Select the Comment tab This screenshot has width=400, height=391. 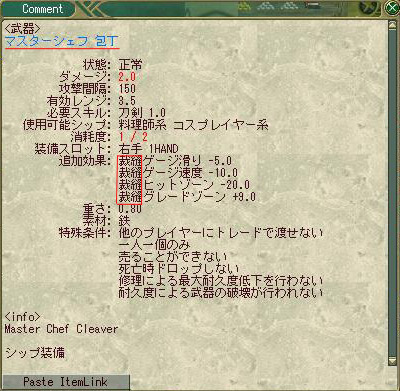(x=42, y=9)
